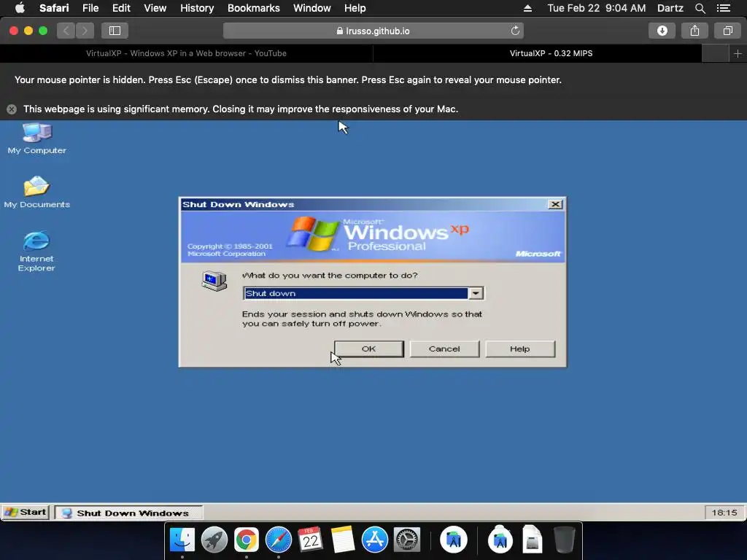This screenshot has height=560, width=747.
Task: Toggle the Safari sidebar
Action: 115,31
